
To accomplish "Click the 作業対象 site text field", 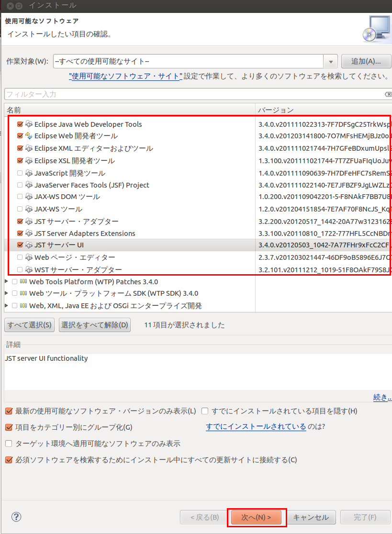I will 188,62.
